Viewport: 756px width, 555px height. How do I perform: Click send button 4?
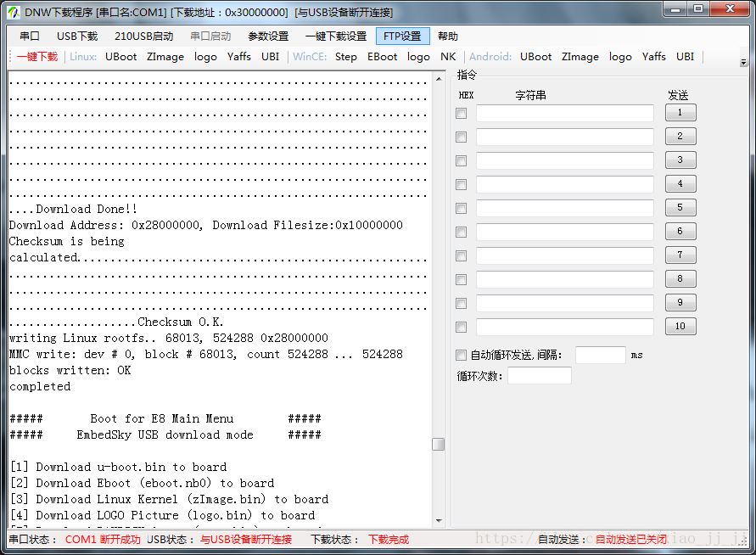680,183
